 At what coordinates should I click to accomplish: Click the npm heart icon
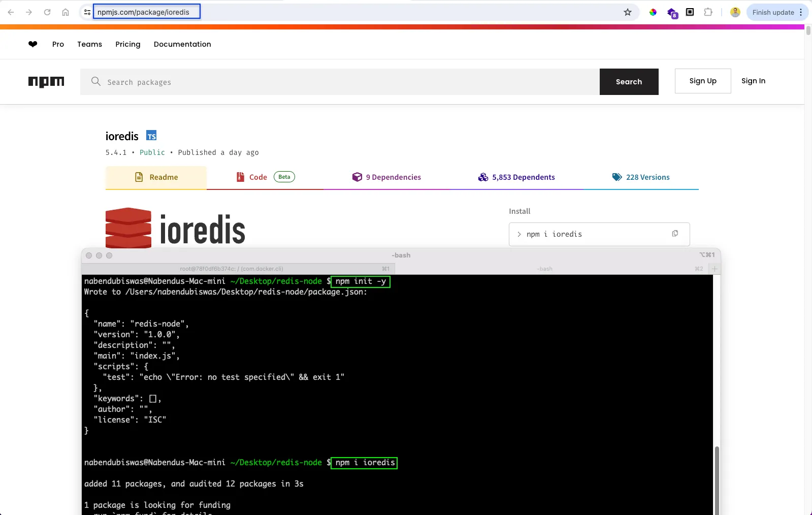tap(33, 44)
